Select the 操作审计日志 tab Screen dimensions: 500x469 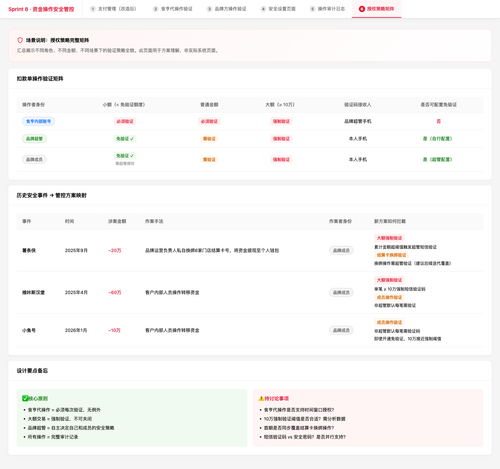point(328,9)
